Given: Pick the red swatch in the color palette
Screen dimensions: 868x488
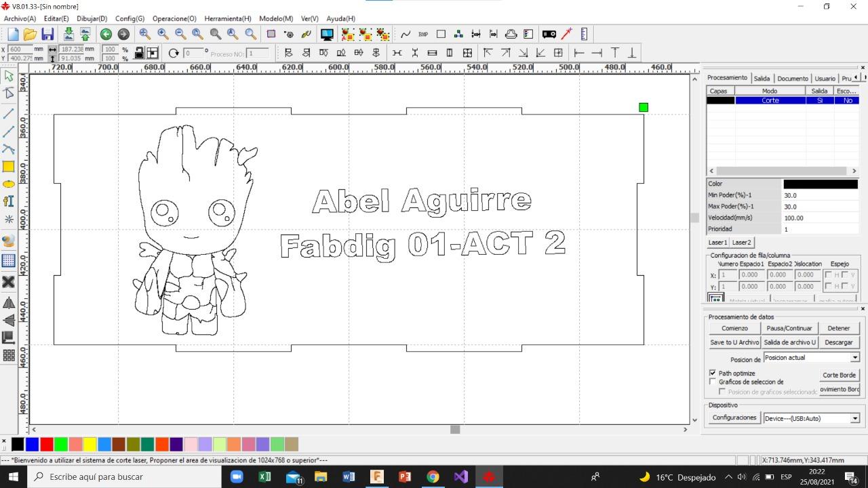Looking at the screenshot, I should 47,444.
